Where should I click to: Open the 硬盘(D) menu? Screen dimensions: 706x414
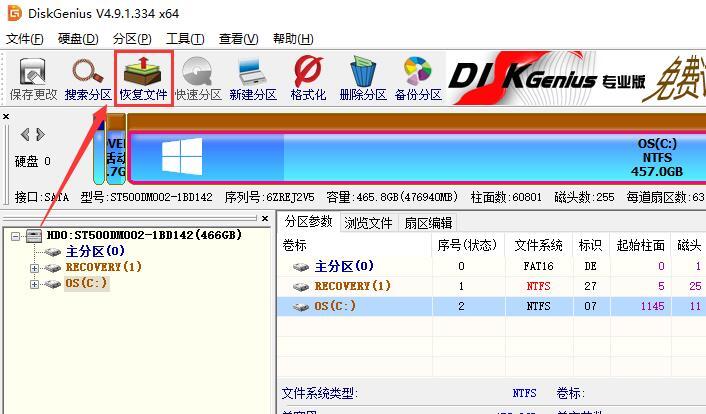click(x=78, y=39)
